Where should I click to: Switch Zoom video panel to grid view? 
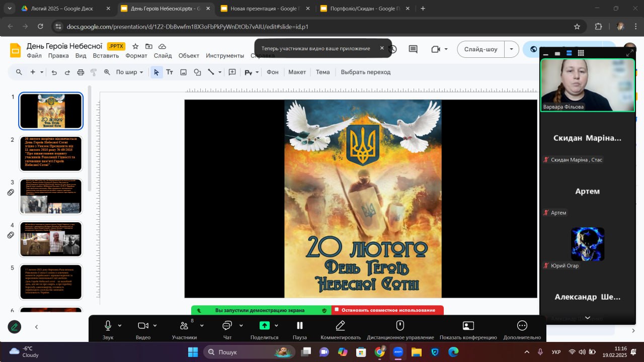pos(581,53)
